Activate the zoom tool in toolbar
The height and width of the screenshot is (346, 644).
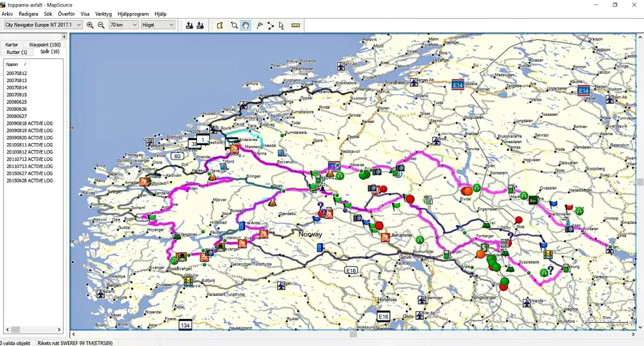[x=234, y=25]
